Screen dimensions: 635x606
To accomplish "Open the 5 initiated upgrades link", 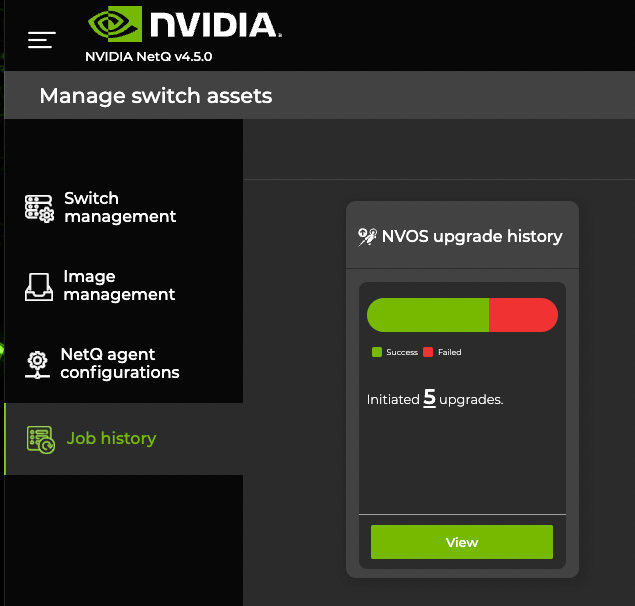I will click(x=429, y=398).
